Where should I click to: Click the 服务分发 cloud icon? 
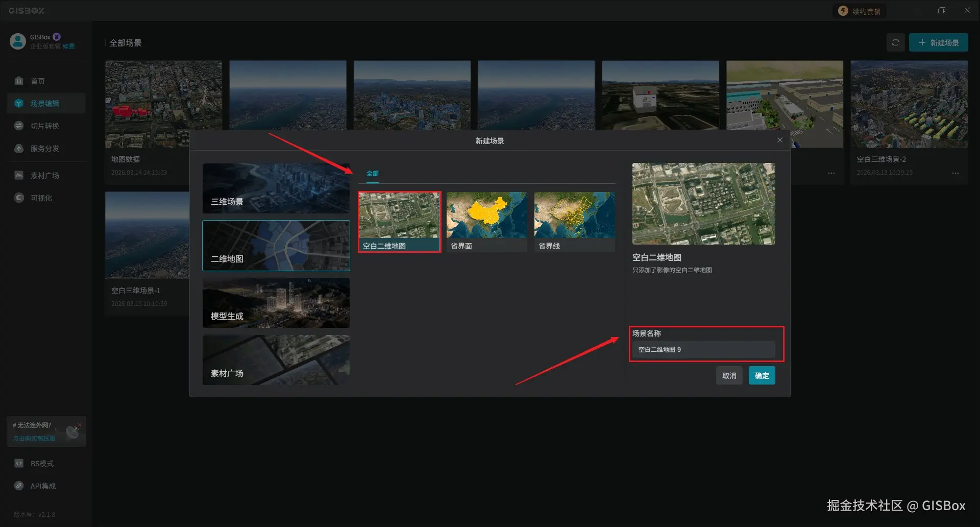[19, 149]
